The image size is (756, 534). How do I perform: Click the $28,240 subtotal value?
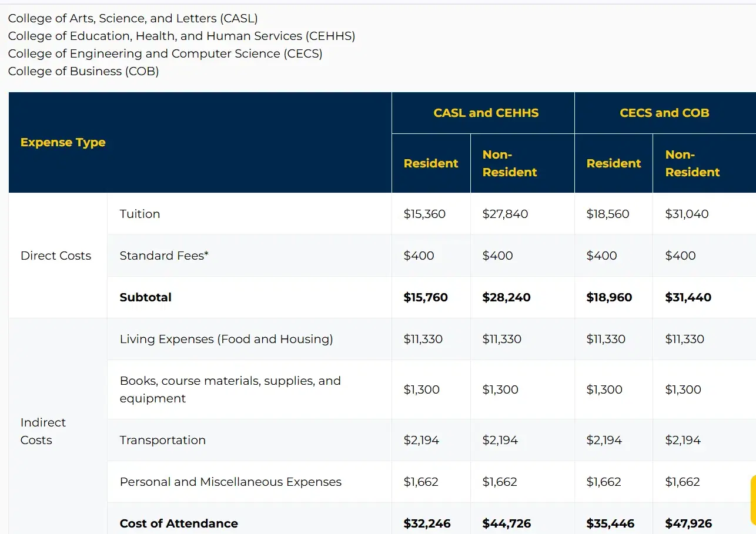pos(506,297)
